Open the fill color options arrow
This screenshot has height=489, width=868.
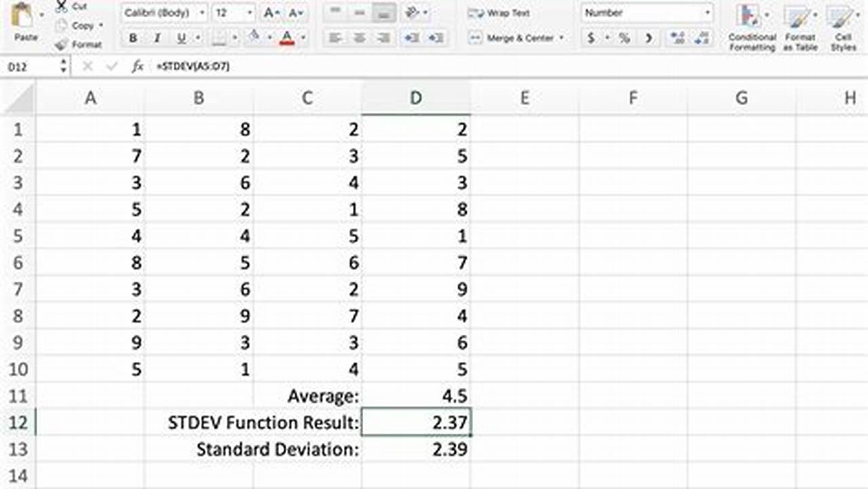coord(269,38)
